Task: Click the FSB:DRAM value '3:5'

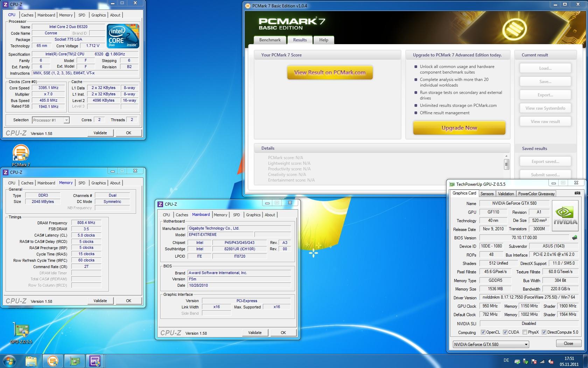Action: click(x=86, y=229)
